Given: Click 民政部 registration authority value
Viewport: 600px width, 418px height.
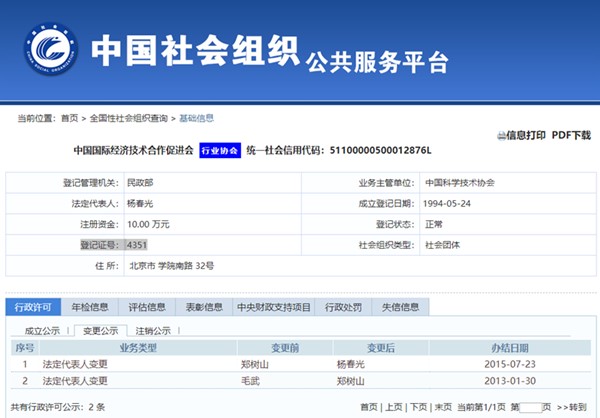Looking at the screenshot, I should [140, 183].
